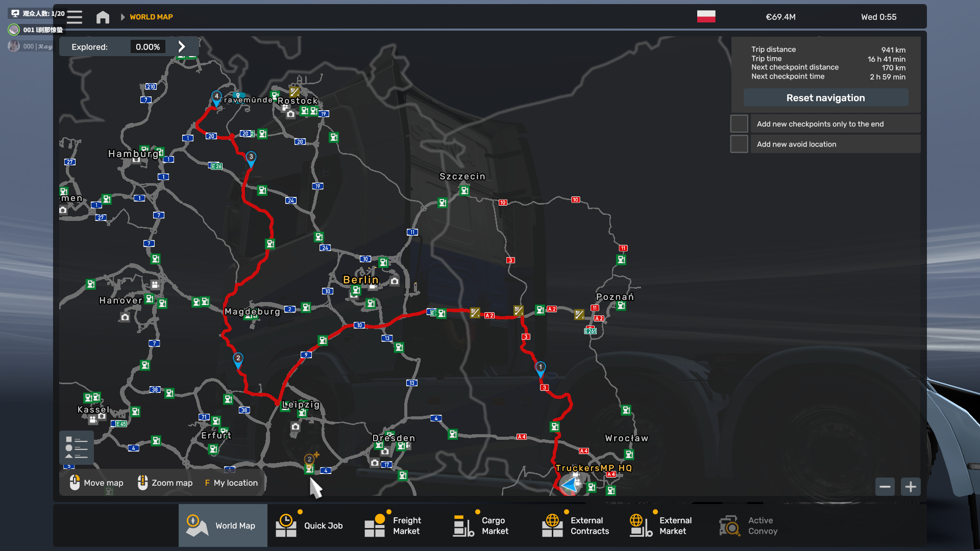Image resolution: width=980 pixels, height=551 pixels.
Task: Click the player truck location icon
Action: [570, 485]
